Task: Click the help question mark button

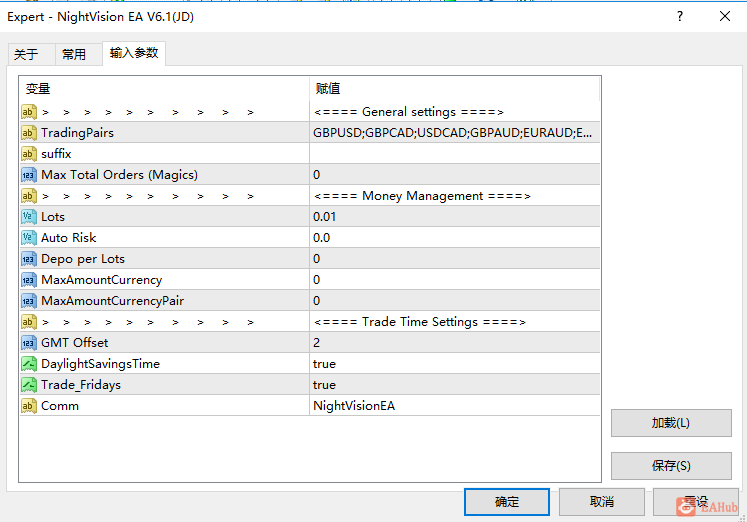Action: click(x=680, y=16)
